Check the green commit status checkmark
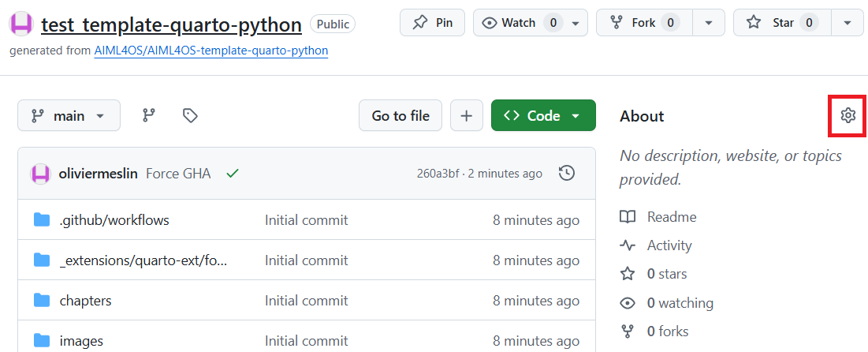Screen dimensions: 868x352 233,174
